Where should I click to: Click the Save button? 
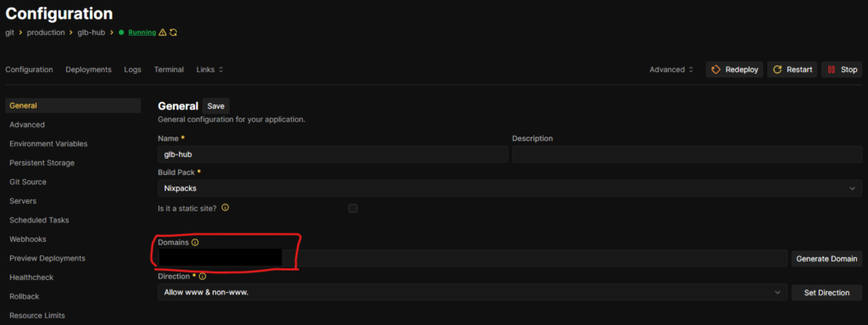[216, 106]
